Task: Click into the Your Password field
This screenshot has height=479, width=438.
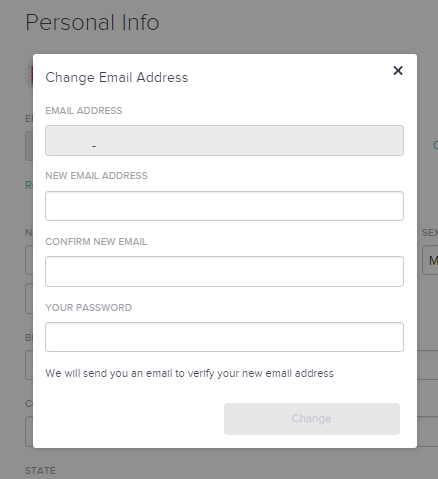Action: click(x=224, y=337)
